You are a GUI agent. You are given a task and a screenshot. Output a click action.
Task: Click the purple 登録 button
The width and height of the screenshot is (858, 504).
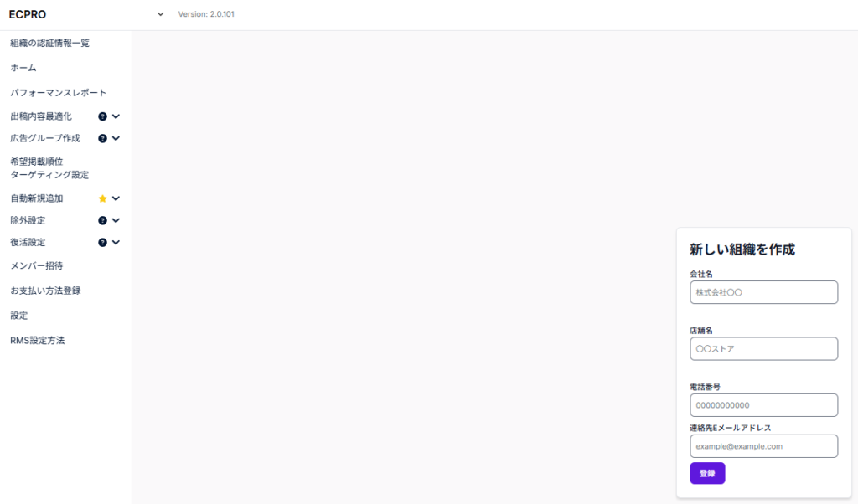pos(707,473)
